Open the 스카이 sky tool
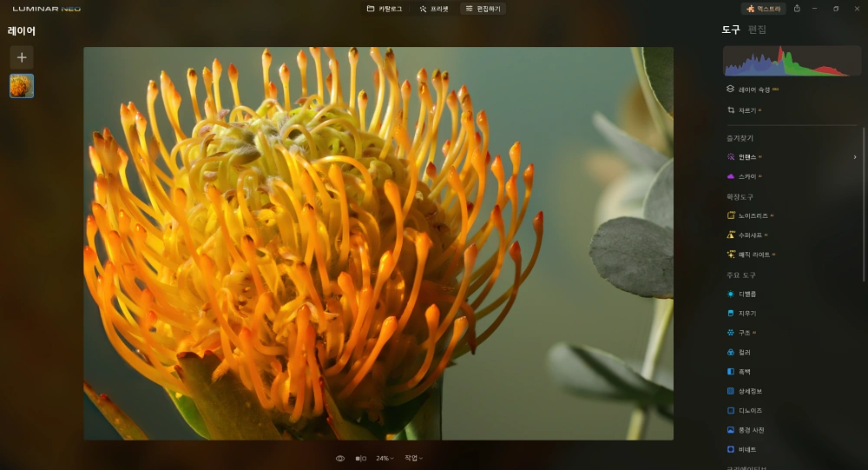 tap(744, 176)
